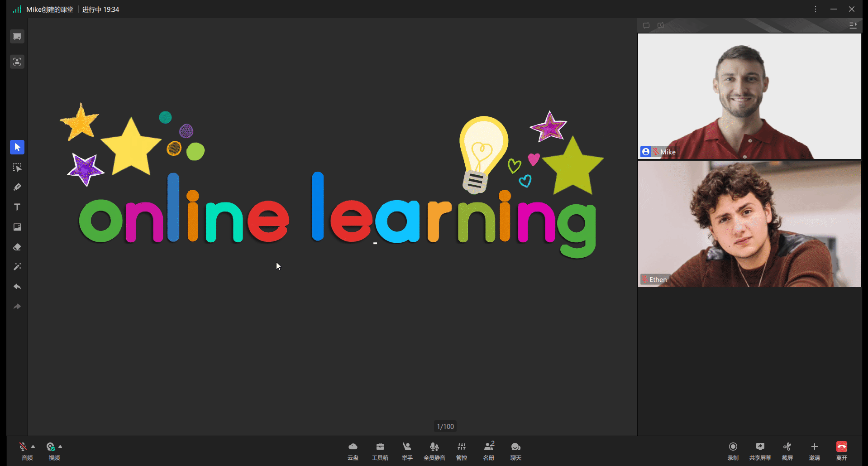This screenshot has height=466, width=868.
Task: Collapse the video sidebar panel
Action: click(853, 25)
